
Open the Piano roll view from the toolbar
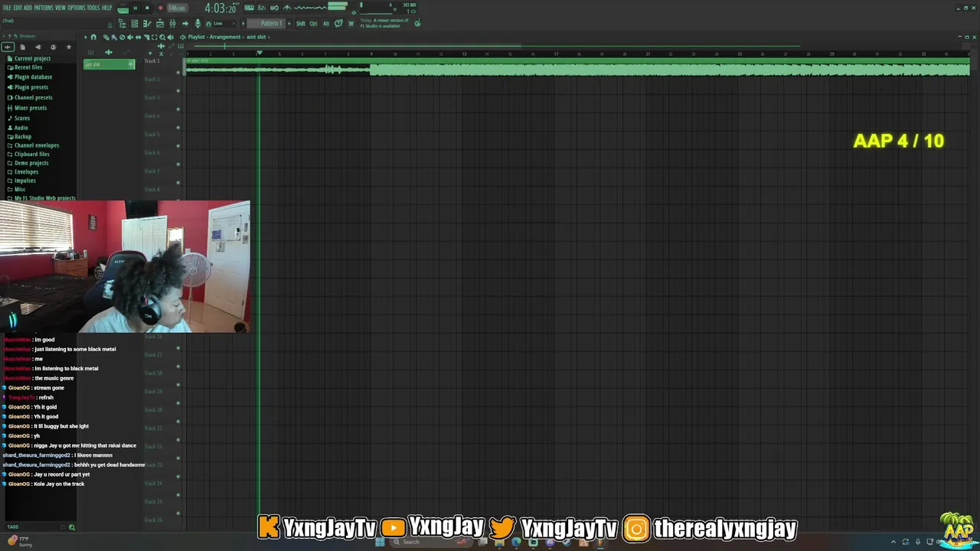pyautogui.click(x=147, y=24)
